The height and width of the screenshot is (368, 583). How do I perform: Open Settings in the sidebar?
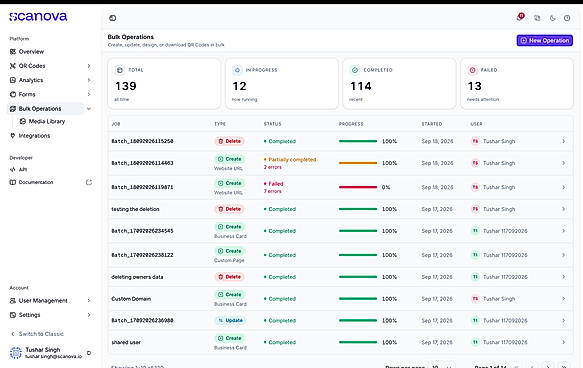[x=29, y=315]
